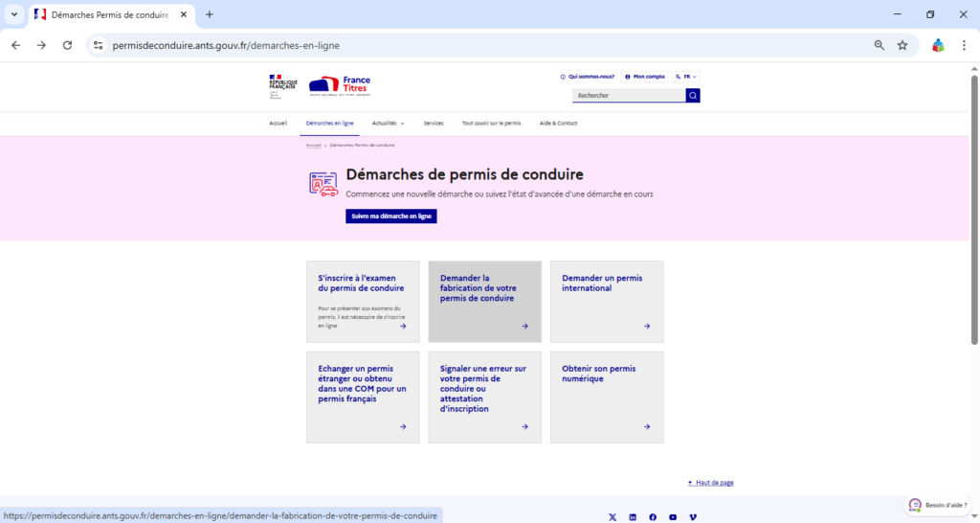Open the browser tab search dropdown
Image resolution: width=980 pixels, height=523 pixels.
14,14
